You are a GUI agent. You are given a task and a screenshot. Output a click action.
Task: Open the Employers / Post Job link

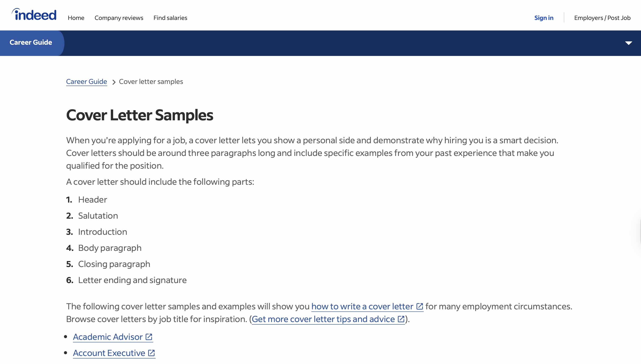coord(602,18)
